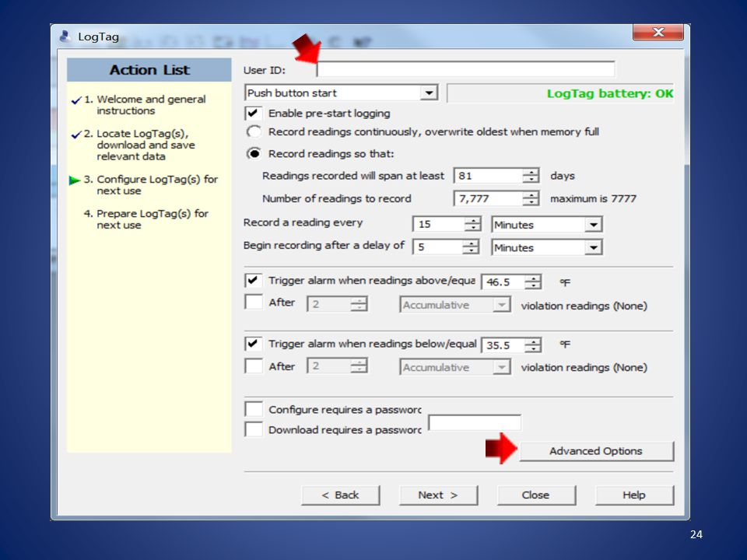The image size is (747, 560).
Task: Click the upper alarm threshold field 46.5
Action: click(x=503, y=282)
